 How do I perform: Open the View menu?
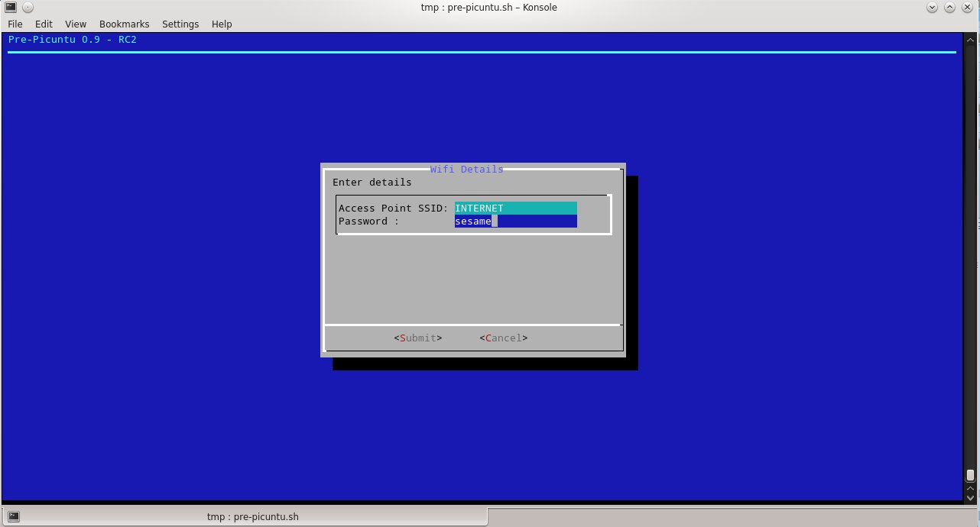coord(75,24)
